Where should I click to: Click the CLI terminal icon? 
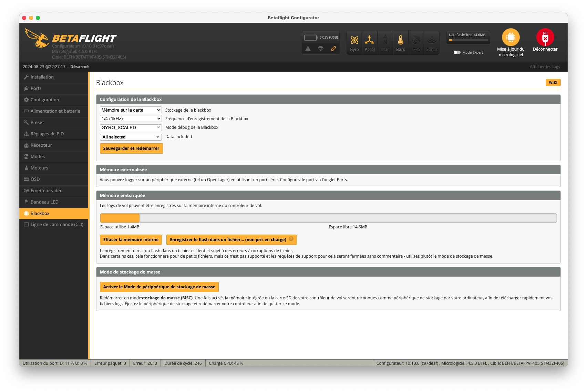pos(26,225)
